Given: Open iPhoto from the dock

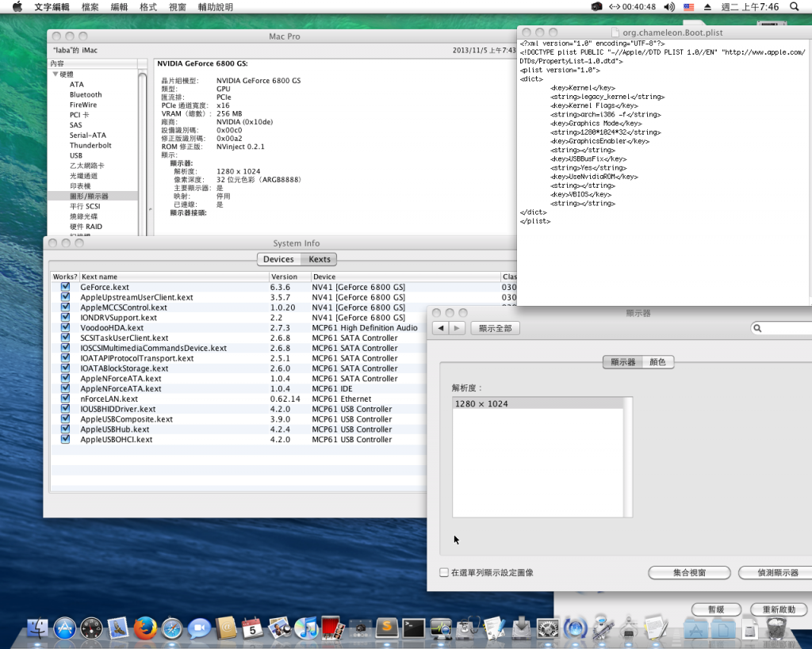Looking at the screenshot, I should (x=280, y=628).
